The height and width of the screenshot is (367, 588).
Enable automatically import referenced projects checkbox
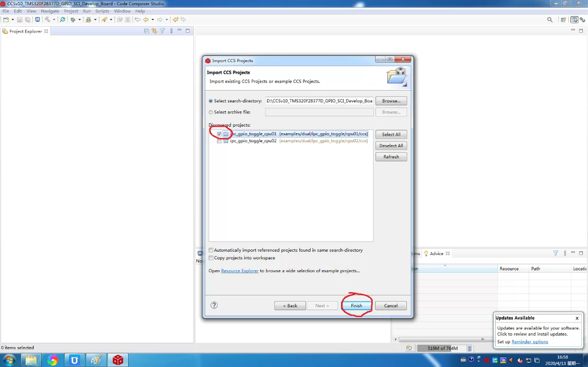point(211,250)
